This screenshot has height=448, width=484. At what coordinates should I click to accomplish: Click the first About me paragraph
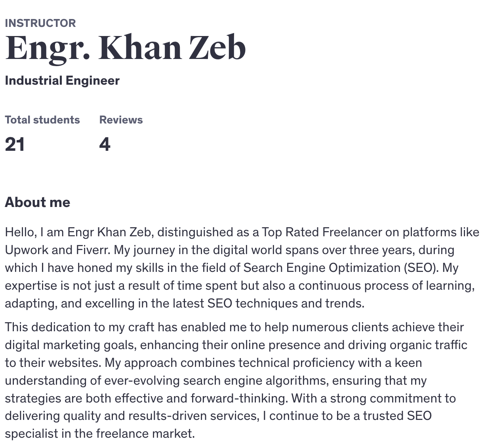tap(242, 268)
